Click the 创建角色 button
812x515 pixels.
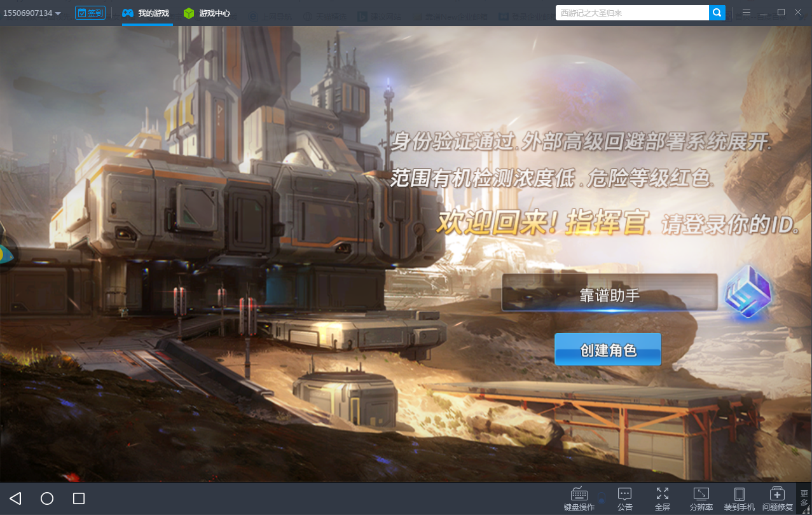pos(608,350)
